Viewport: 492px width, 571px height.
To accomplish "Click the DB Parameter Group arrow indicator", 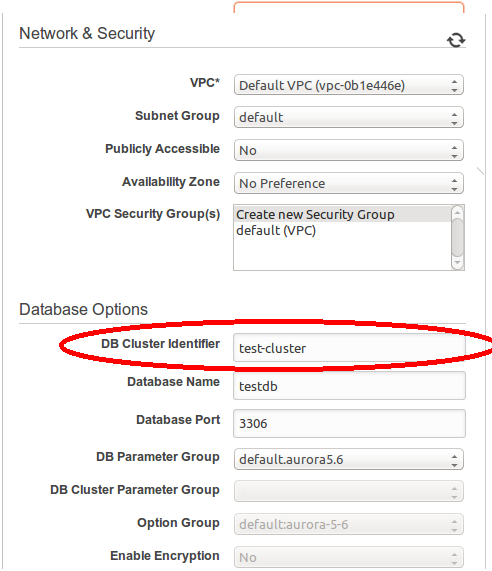I will click(x=454, y=460).
